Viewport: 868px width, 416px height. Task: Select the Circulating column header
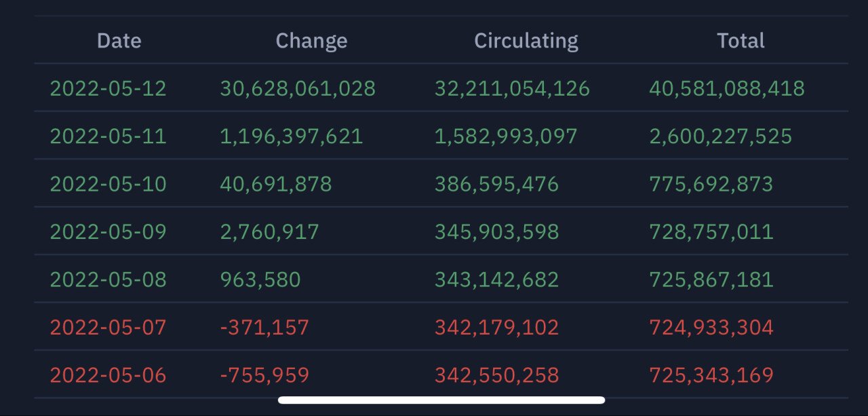(526, 41)
